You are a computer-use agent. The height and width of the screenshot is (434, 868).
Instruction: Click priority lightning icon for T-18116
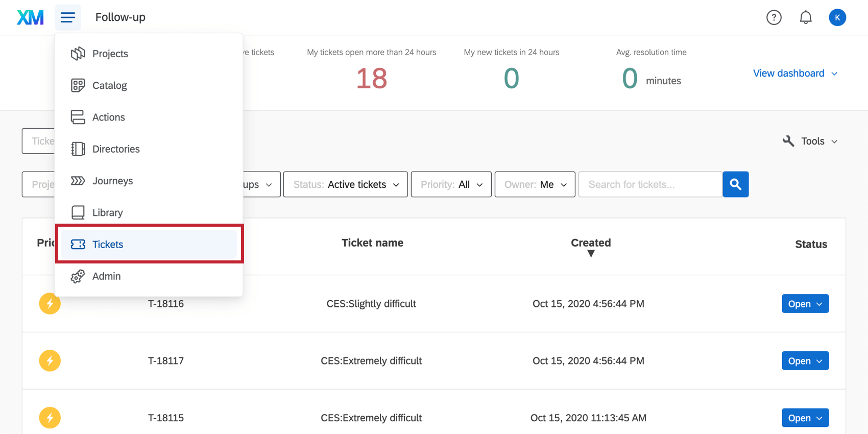tap(50, 304)
